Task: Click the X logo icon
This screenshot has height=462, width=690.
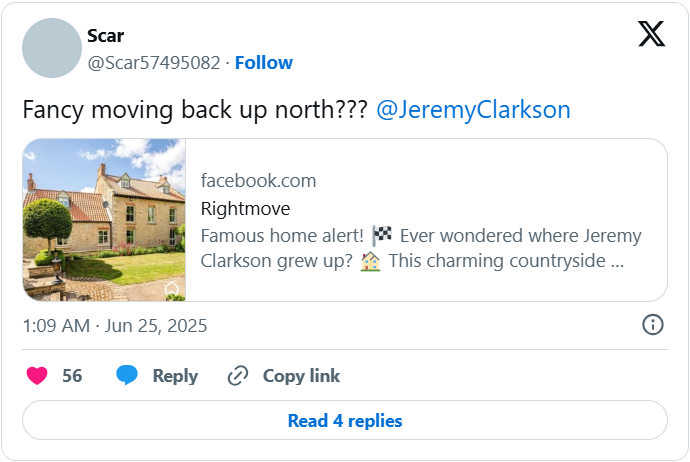Action: tap(651, 35)
